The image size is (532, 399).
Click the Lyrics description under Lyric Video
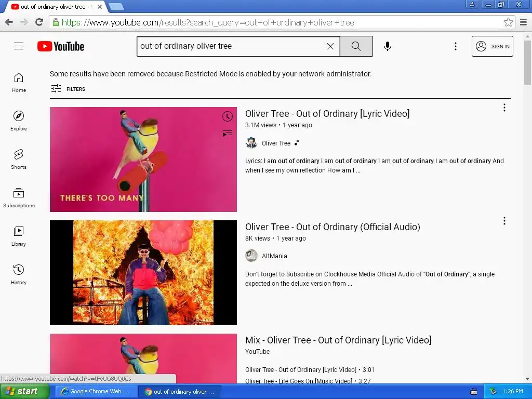click(375, 166)
